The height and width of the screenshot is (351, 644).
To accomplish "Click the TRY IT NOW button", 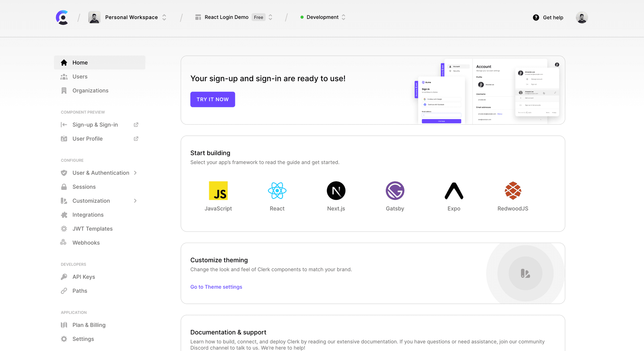I will [213, 99].
